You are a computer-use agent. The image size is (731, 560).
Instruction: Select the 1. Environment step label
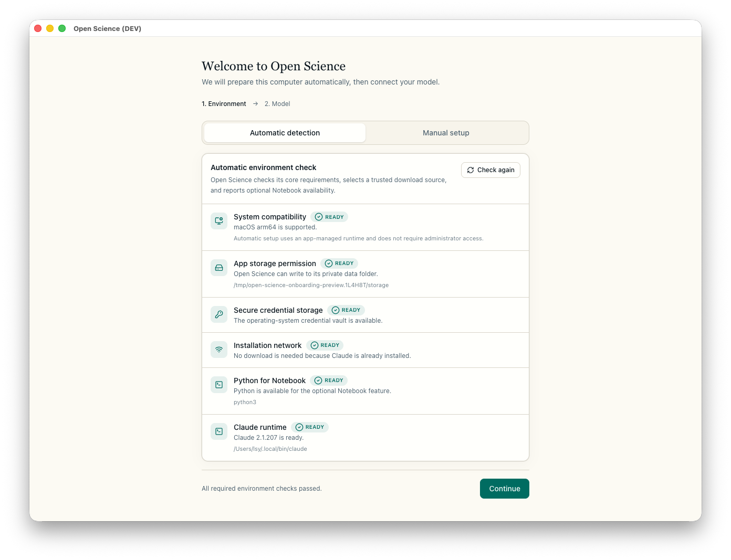click(x=224, y=104)
